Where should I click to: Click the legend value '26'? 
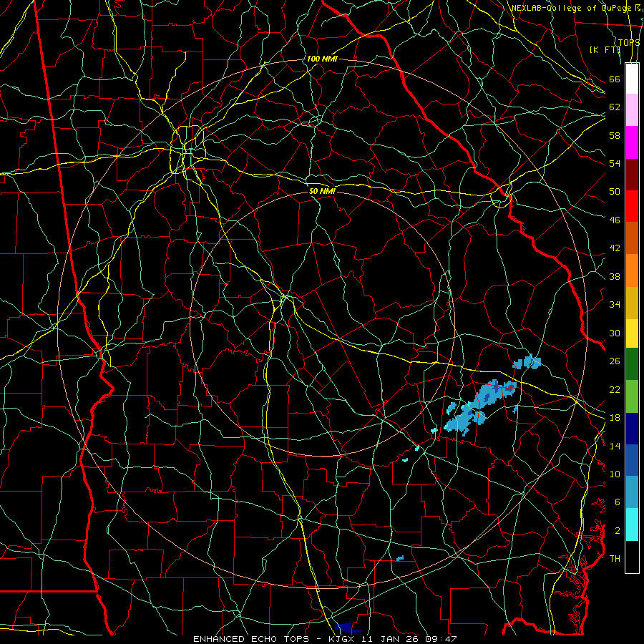pos(615,361)
